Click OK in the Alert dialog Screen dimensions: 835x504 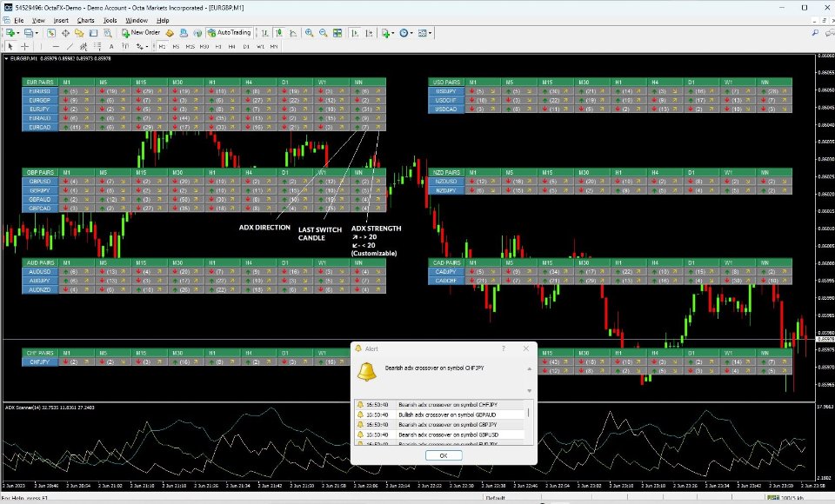pyautogui.click(x=444, y=455)
